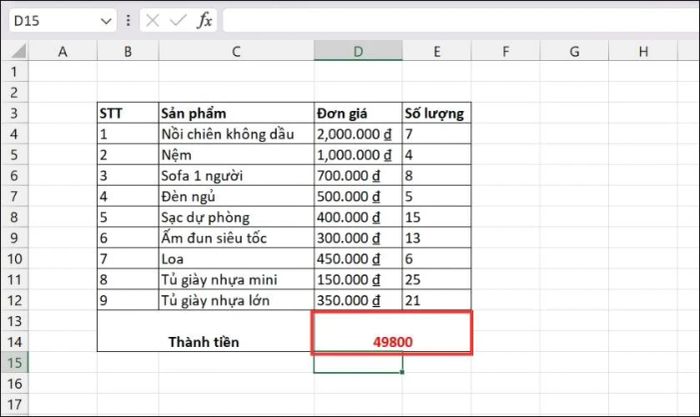Select the Tủ giày nhựa lớn cell
The image size is (700, 417).
(x=236, y=300)
